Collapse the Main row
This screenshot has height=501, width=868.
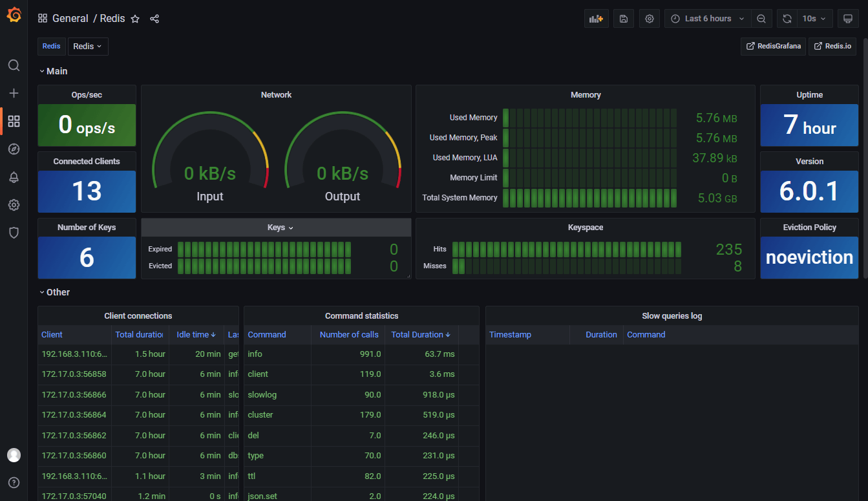click(53, 71)
